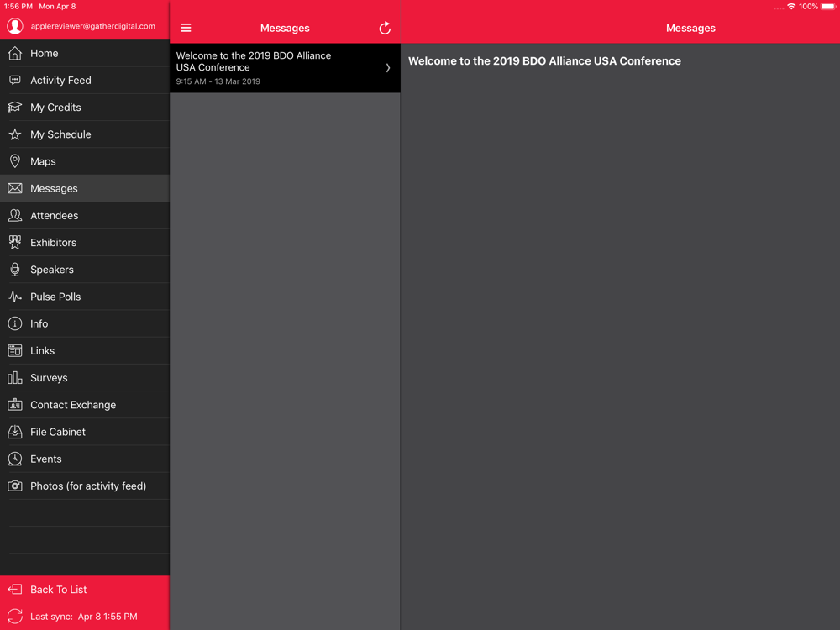Open My Credits section
Image resolution: width=840 pixels, height=630 pixels.
point(85,108)
